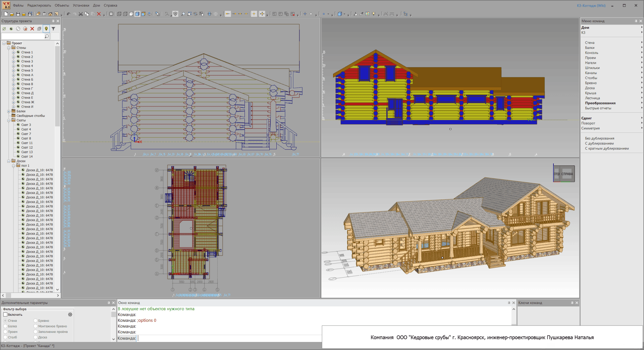Image resolution: width=644 pixels, height=350 pixels.
Task: Click the scissors Cut icon in toolbar
Action: point(80,14)
